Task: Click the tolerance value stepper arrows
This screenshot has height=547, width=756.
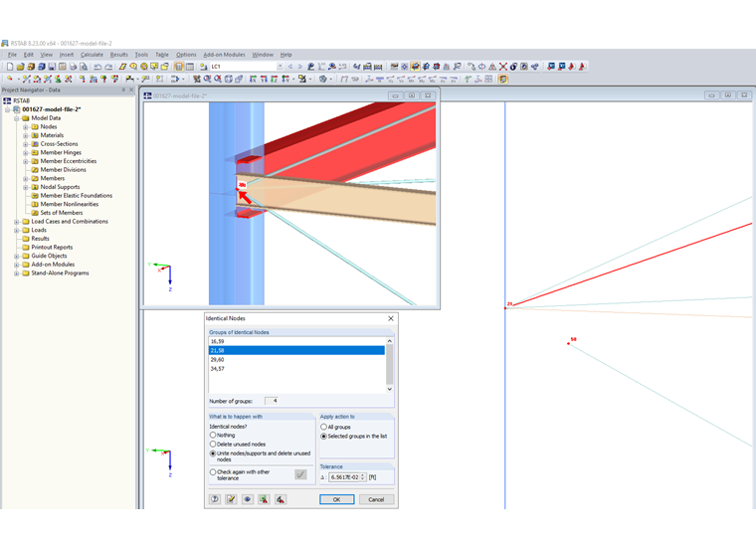Action: (363, 477)
